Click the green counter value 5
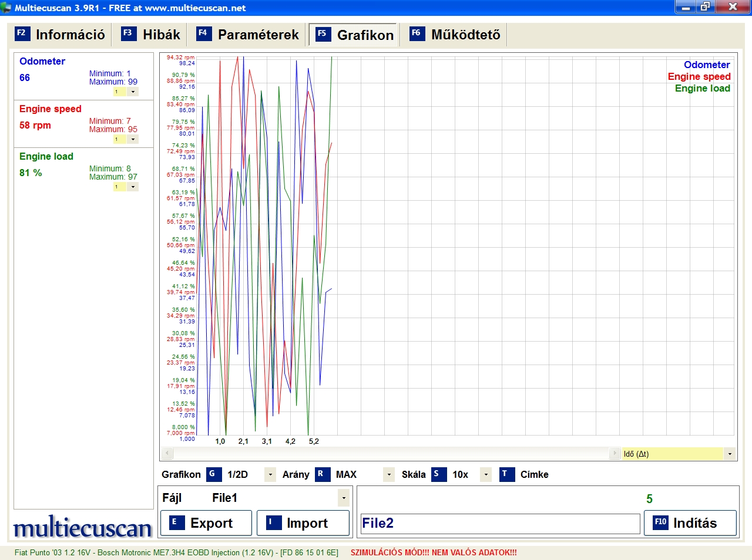This screenshot has width=752, height=560. pos(649,499)
